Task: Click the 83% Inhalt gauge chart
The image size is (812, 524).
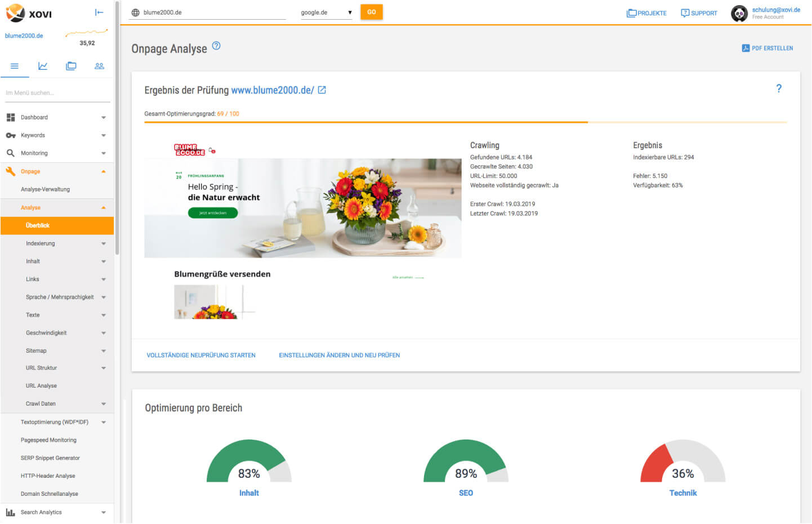Action: pyautogui.click(x=249, y=461)
